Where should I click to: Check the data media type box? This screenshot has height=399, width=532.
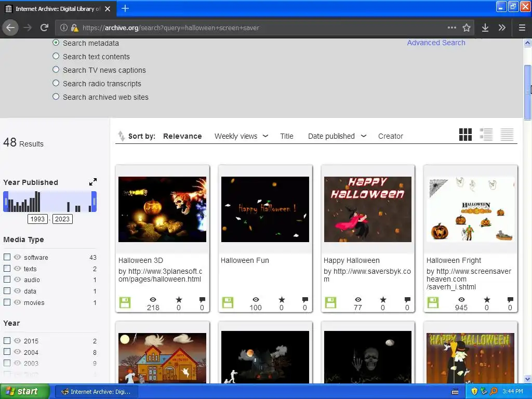7,291
